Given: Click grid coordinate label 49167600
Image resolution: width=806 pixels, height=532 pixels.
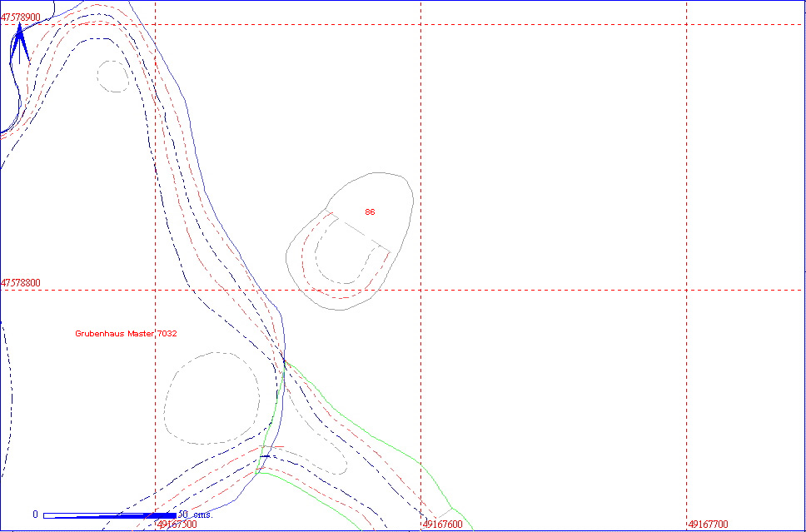Looking at the screenshot, I should [443, 525].
